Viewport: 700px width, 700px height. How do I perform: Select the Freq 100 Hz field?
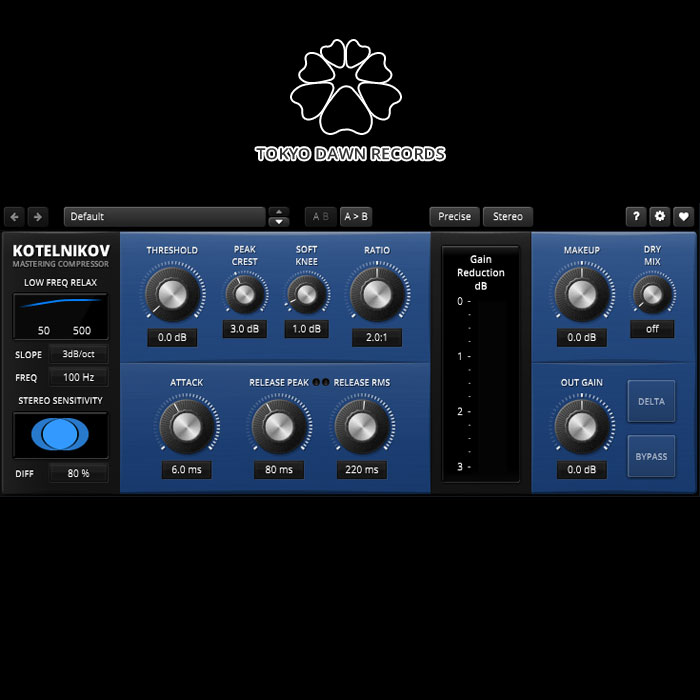tap(79, 378)
